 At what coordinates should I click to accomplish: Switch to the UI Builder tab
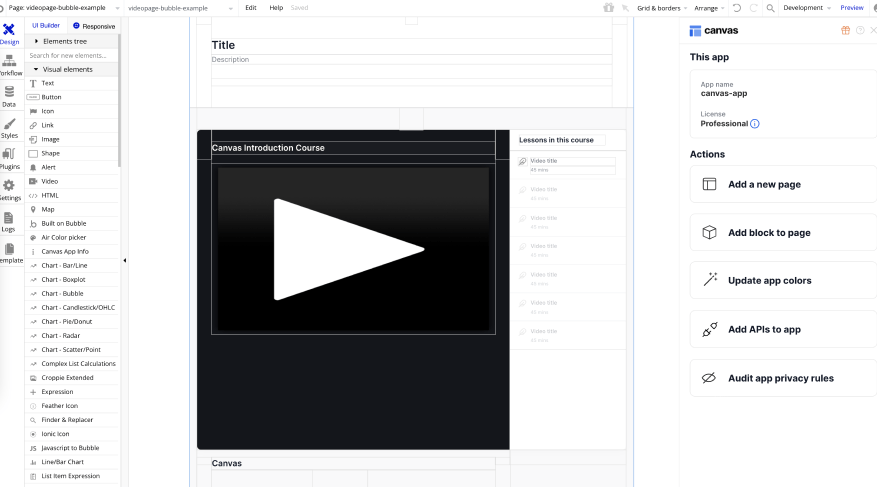pos(46,26)
